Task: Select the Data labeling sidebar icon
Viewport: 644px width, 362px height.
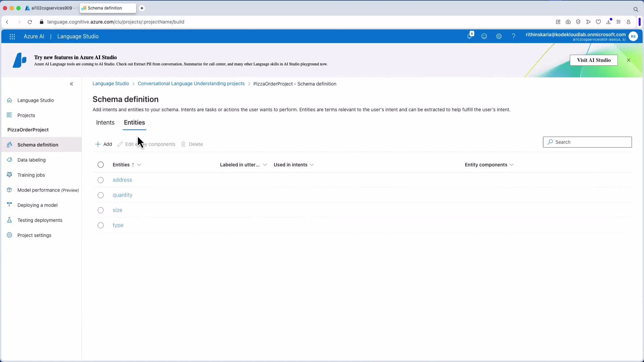Action: (x=9, y=160)
